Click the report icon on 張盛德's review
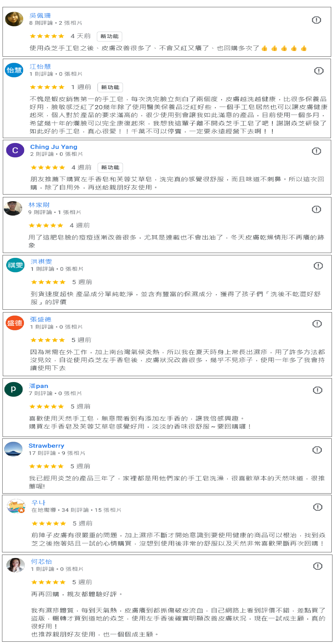This screenshot has height=644, width=335. pyautogui.click(x=317, y=324)
